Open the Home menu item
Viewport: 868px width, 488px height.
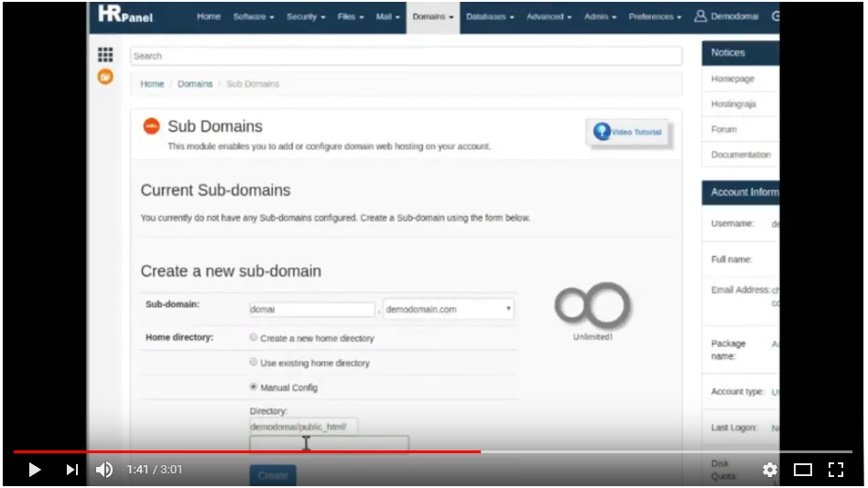pos(209,16)
